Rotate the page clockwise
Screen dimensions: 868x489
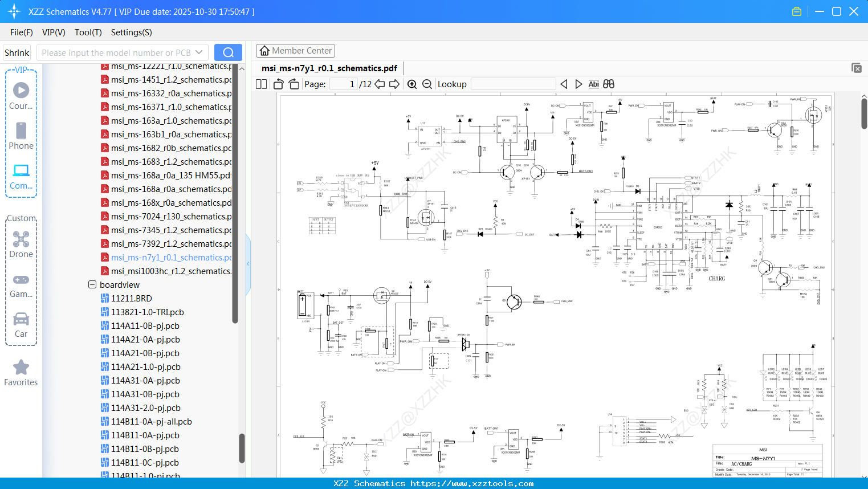point(294,84)
